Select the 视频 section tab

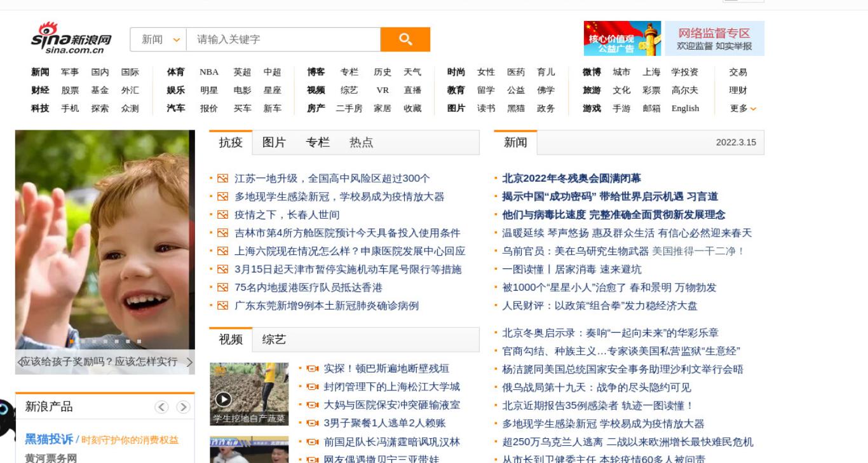[231, 340]
